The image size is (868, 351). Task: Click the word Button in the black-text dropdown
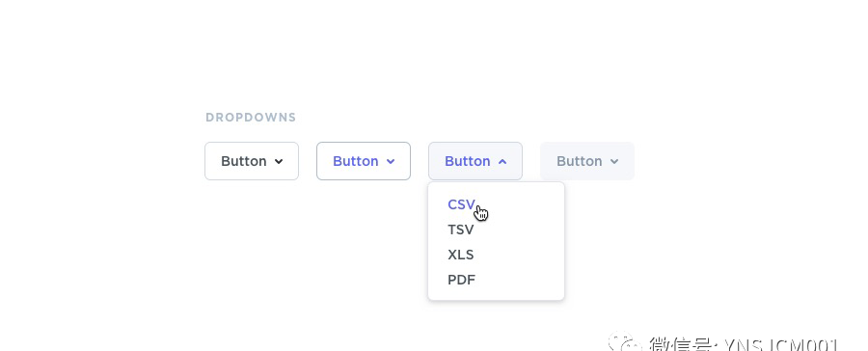click(x=244, y=161)
